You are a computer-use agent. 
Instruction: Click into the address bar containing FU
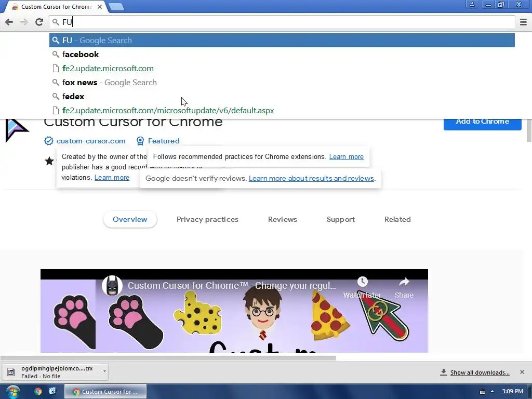tap(282, 22)
